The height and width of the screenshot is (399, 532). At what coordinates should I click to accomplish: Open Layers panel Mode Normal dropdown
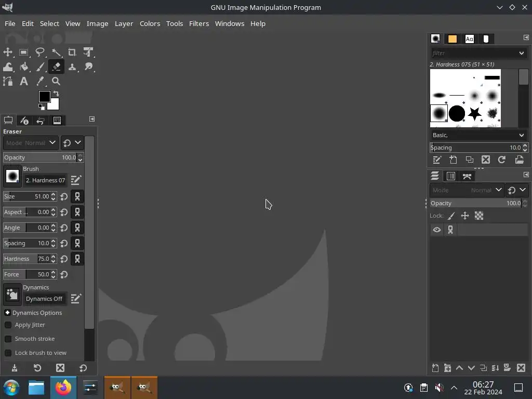tap(467, 190)
